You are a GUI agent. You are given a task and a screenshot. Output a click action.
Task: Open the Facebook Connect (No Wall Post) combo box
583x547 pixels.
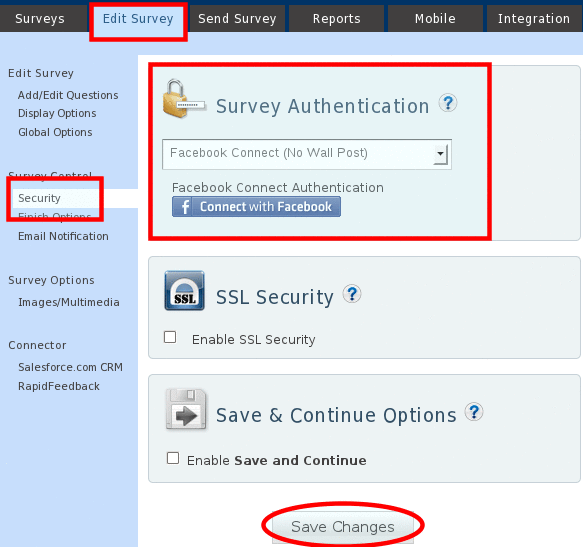(x=307, y=154)
